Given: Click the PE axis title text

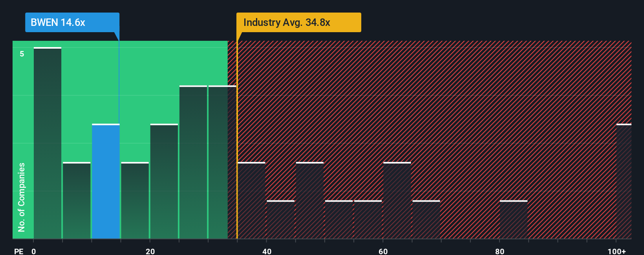Looking at the screenshot, I should (x=18, y=251).
